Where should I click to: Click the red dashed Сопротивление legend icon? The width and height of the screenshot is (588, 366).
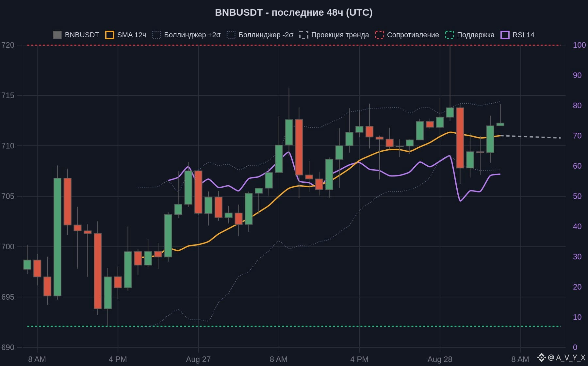pyautogui.click(x=380, y=35)
